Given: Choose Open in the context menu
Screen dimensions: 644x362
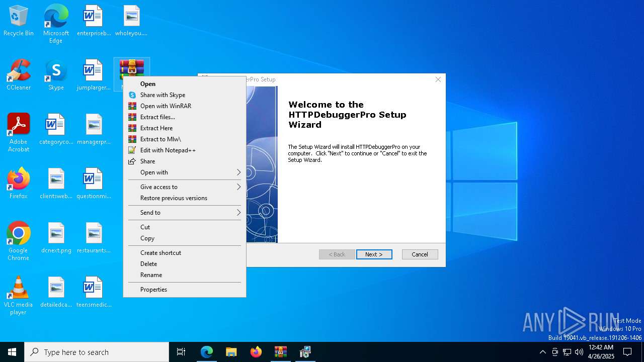Looking at the screenshot, I should point(185,84).
